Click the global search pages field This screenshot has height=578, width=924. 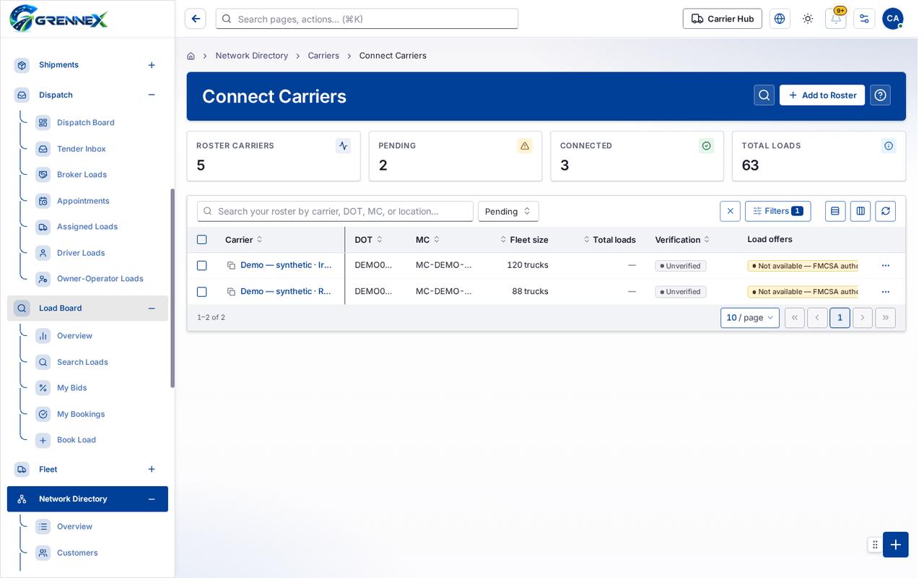[367, 19]
